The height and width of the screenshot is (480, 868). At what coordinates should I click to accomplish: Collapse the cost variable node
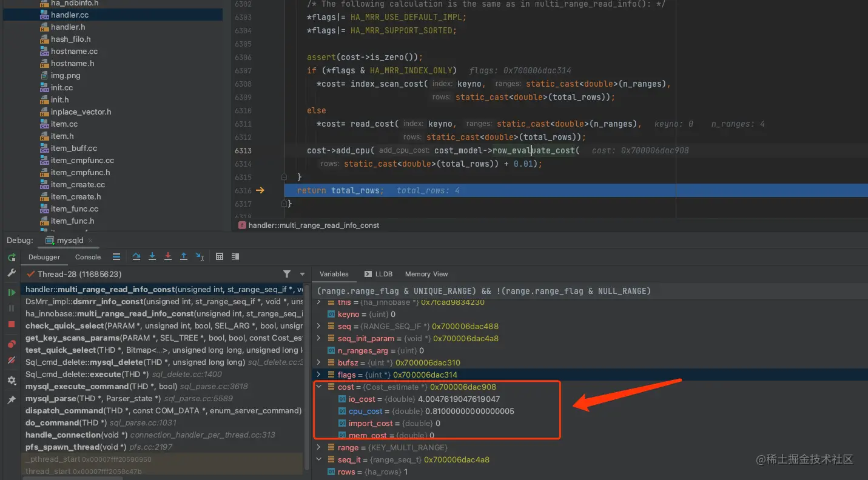coord(319,387)
